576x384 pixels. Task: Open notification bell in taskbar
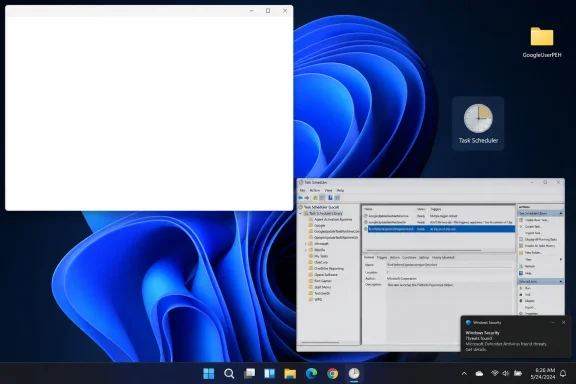tap(563, 373)
